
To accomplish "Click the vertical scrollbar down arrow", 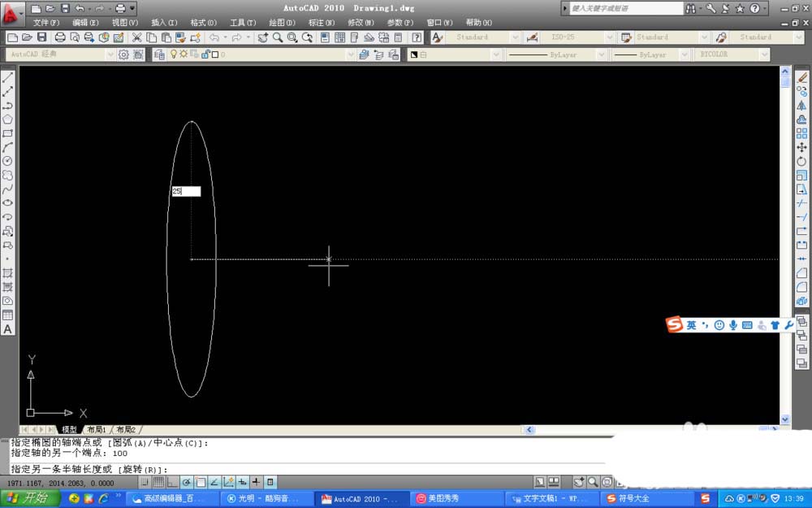I will 785,419.
